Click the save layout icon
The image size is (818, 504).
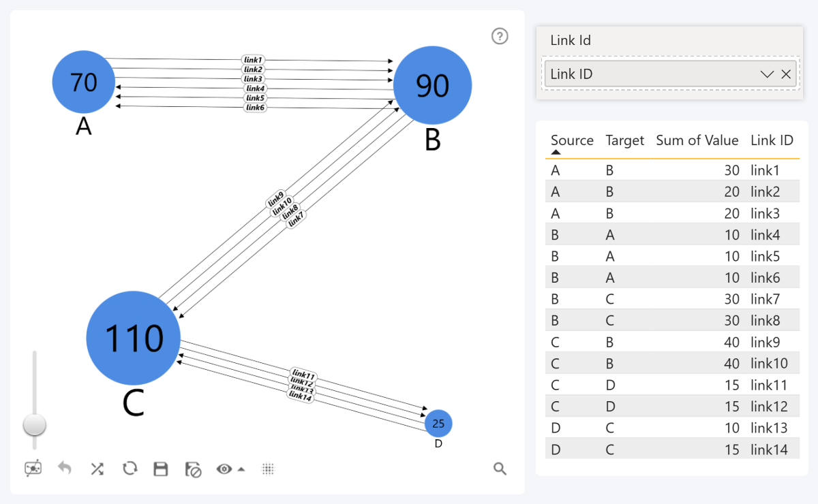point(161,469)
